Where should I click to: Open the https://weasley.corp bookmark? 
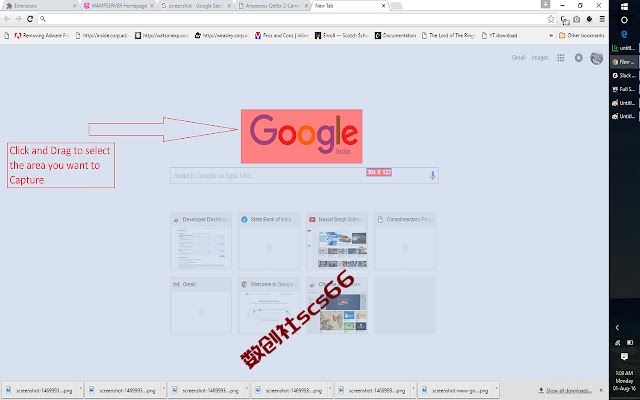pos(221,36)
